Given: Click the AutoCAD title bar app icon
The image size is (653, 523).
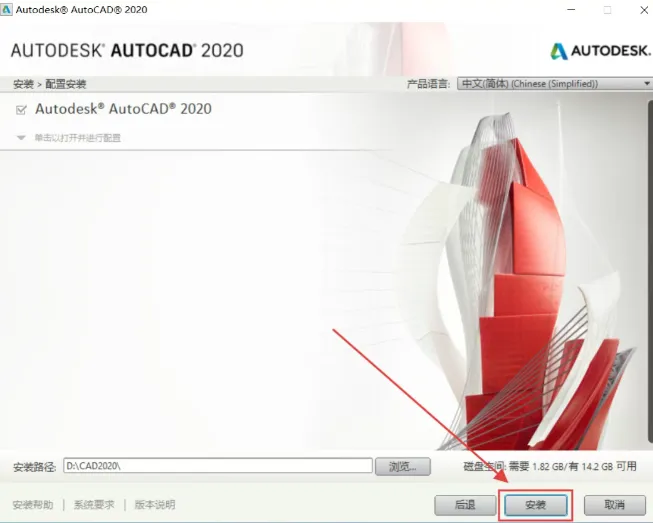Looking at the screenshot, I should pyautogui.click(x=6, y=9).
